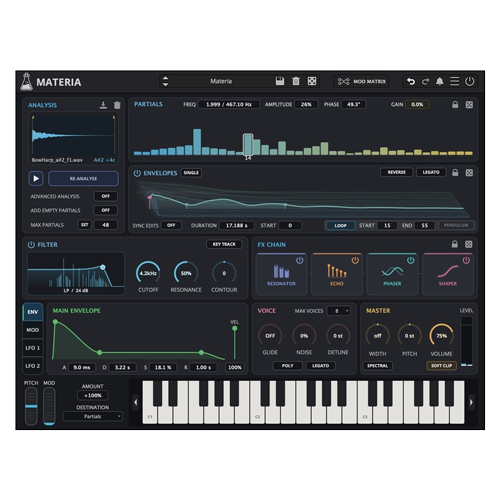Open the hamburger main menu
The image size is (500, 500).
coord(454,81)
